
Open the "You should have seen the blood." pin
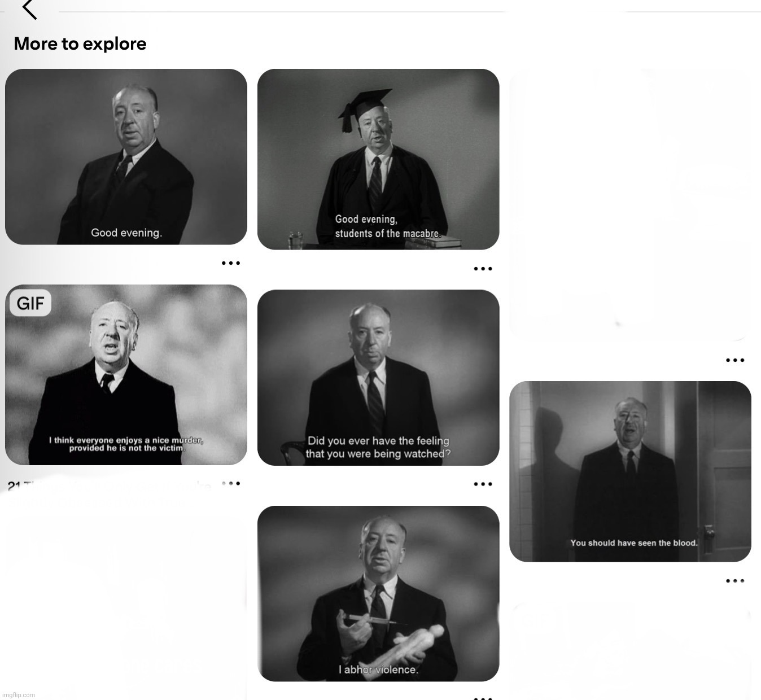click(x=630, y=471)
